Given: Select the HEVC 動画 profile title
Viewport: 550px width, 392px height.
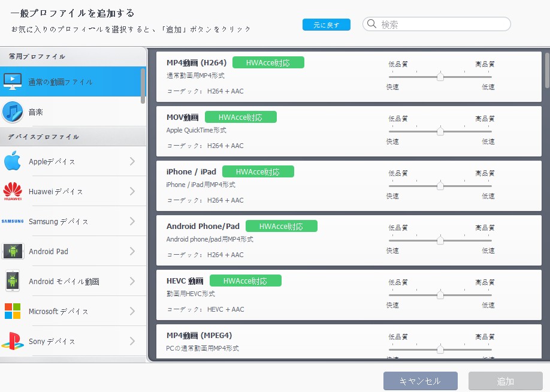Looking at the screenshot, I should [185, 281].
